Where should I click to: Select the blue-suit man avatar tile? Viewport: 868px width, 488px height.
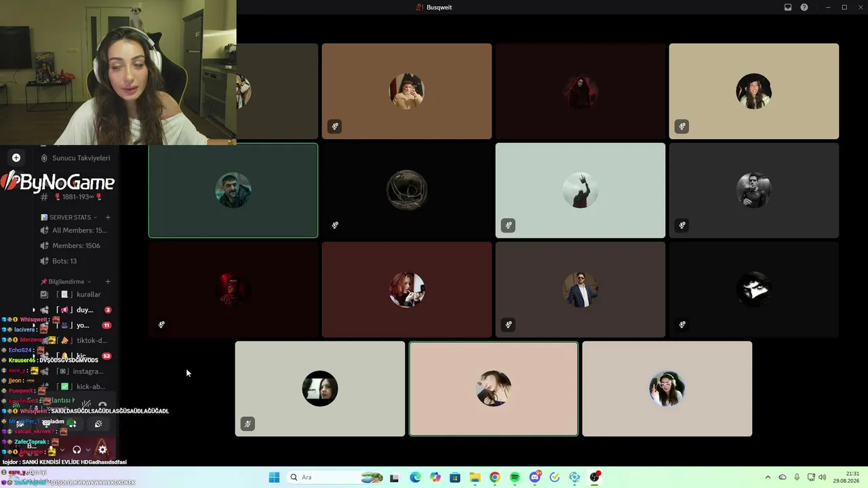(580, 289)
